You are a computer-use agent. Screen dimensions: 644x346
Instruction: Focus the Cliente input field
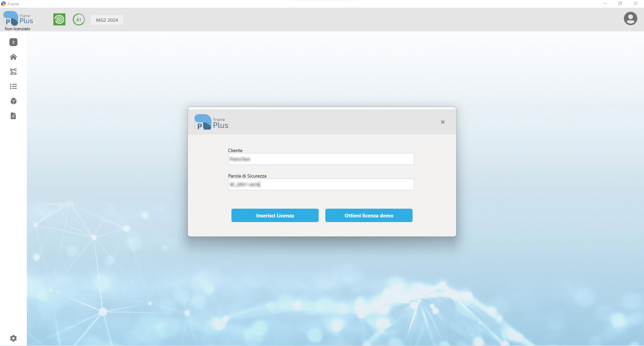tap(321, 159)
